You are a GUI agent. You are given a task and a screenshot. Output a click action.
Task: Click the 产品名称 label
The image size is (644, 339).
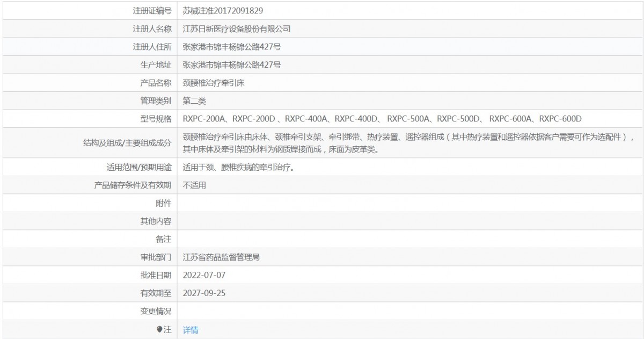pyautogui.click(x=156, y=83)
